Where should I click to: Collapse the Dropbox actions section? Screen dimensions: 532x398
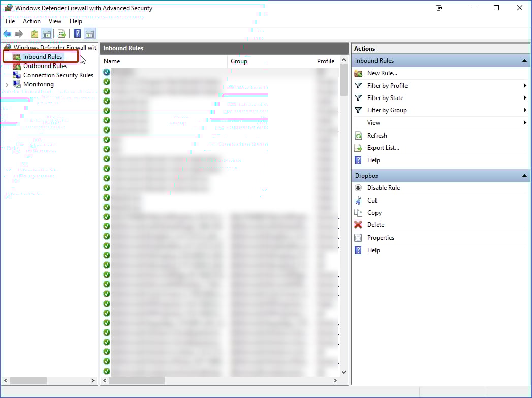click(524, 175)
